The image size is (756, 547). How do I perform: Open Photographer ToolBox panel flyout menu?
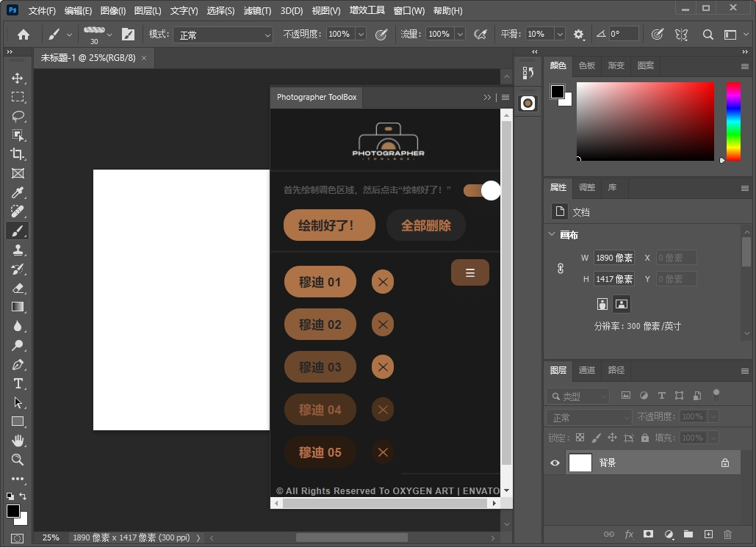click(505, 98)
